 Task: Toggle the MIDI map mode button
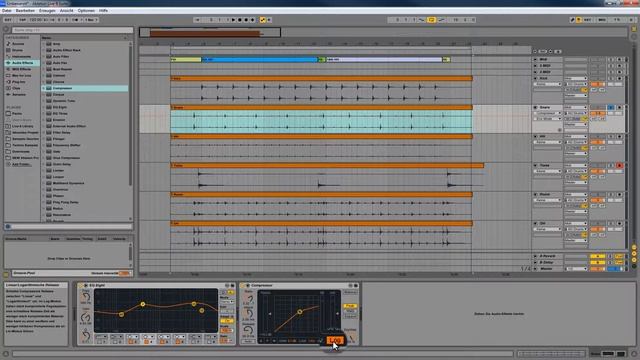602,20
